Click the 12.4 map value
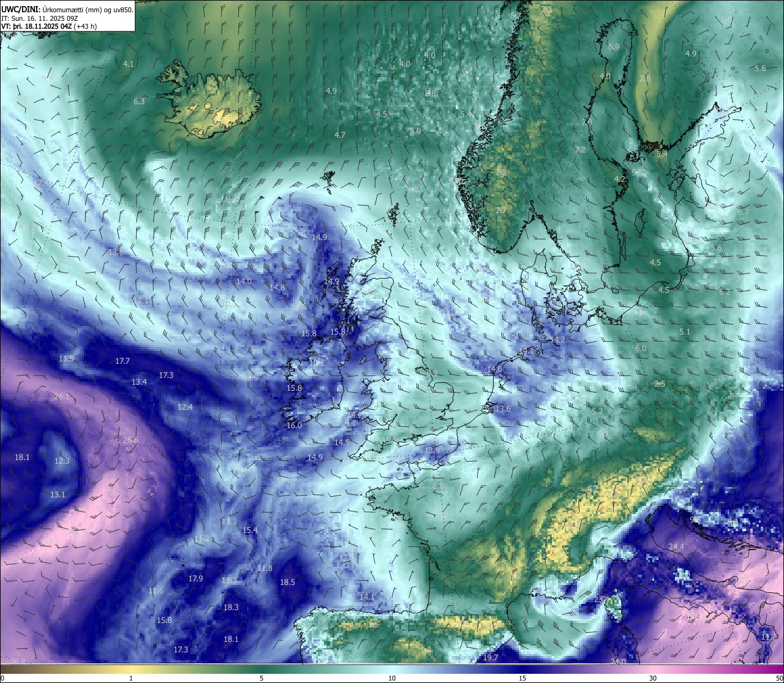 [x=185, y=407]
